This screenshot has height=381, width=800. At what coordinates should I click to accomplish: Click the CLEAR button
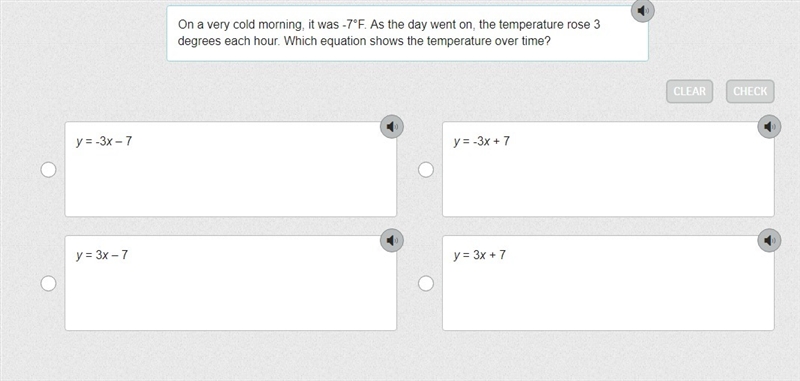click(689, 91)
